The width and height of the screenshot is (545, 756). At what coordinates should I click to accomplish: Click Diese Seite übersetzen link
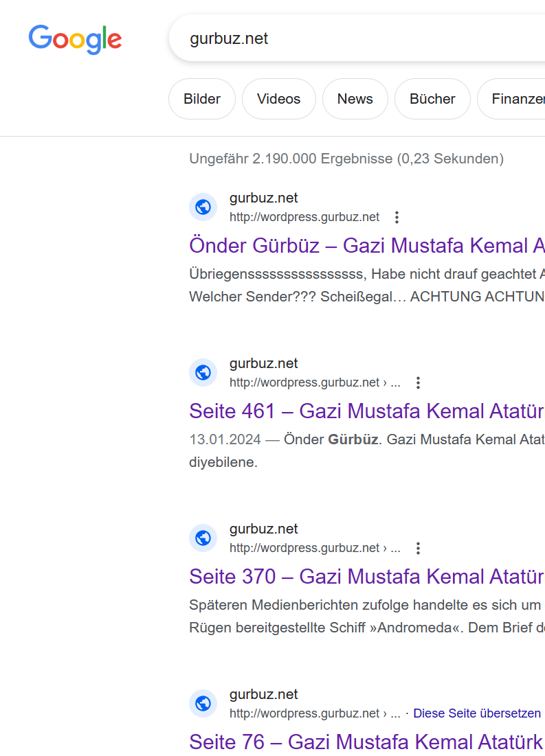click(x=477, y=713)
